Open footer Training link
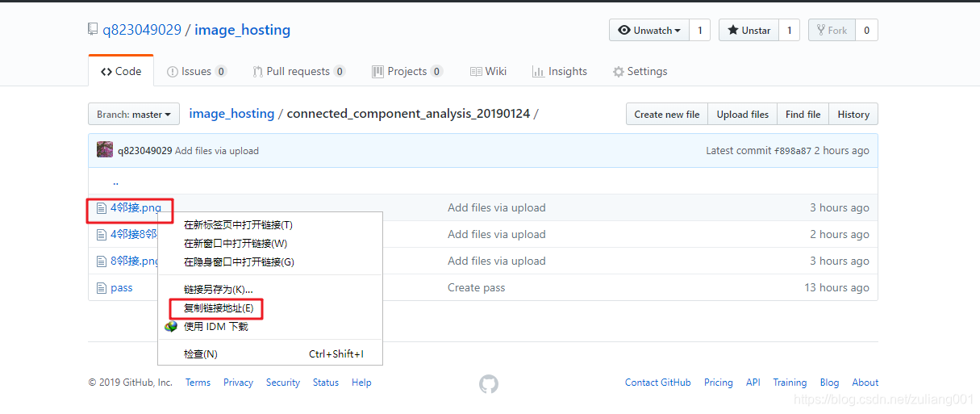 coord(790,383)
